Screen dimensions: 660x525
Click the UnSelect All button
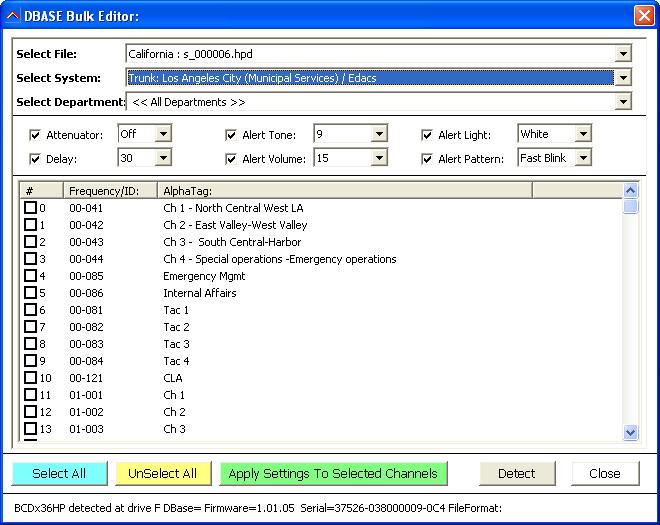(163, 474)
